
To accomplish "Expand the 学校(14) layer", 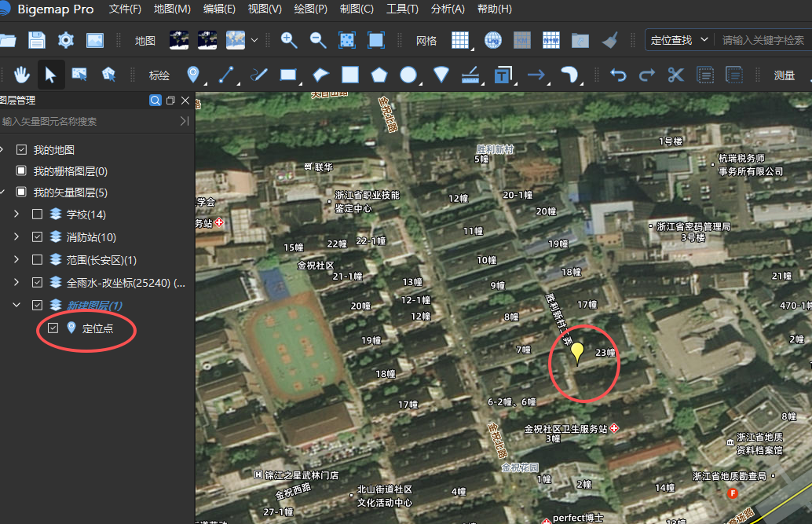I will pyautogui.click(x=16, y=214).
